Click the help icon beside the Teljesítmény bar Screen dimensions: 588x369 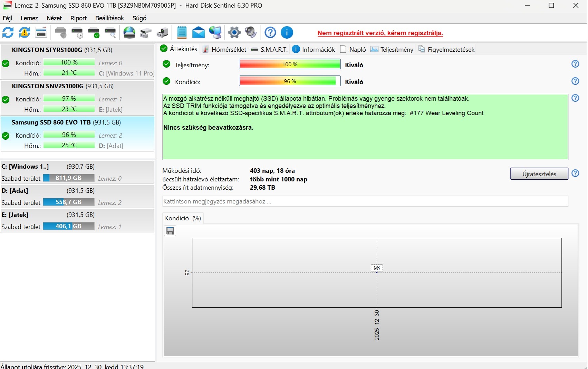[x=575, y=64]
